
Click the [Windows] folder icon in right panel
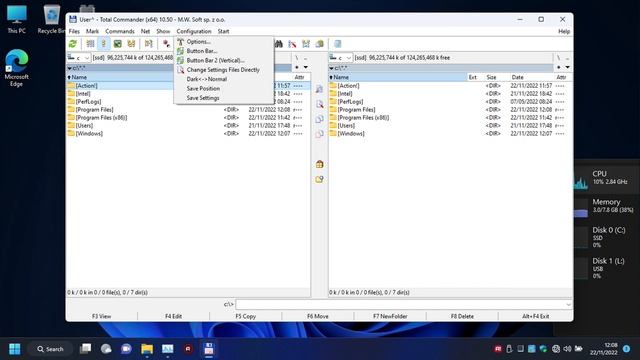[333, 133]
